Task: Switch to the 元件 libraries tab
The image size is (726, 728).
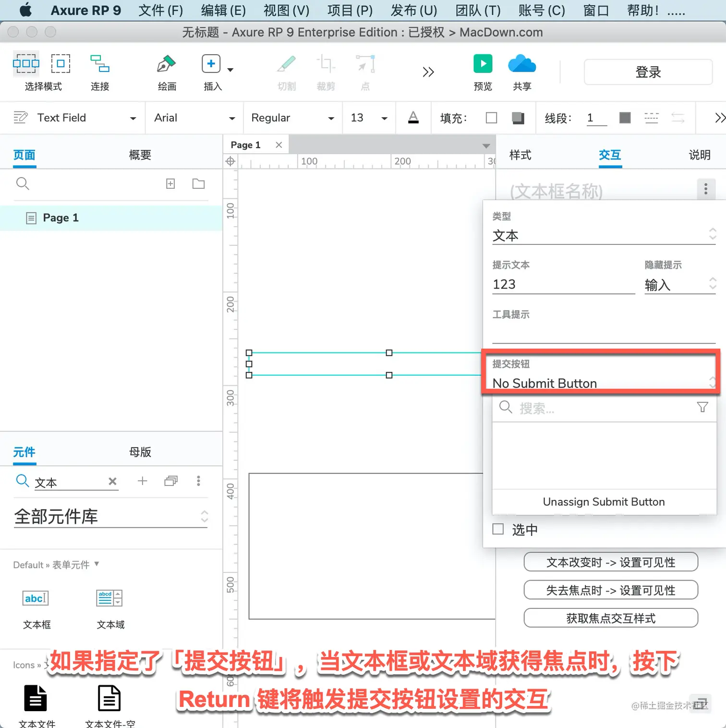Action: point(24,452)
